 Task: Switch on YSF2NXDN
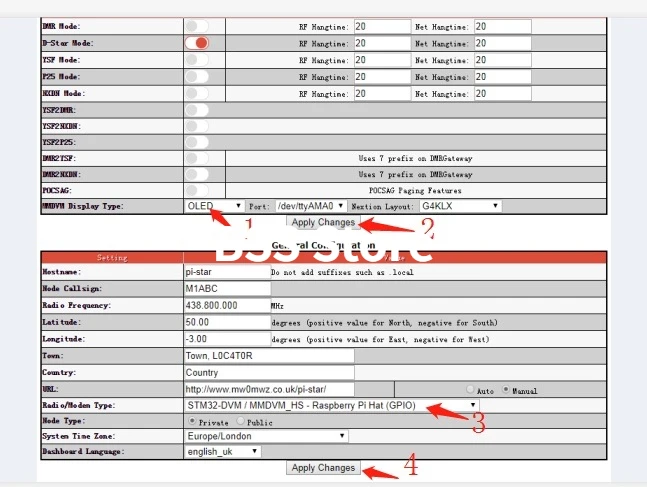197,126
